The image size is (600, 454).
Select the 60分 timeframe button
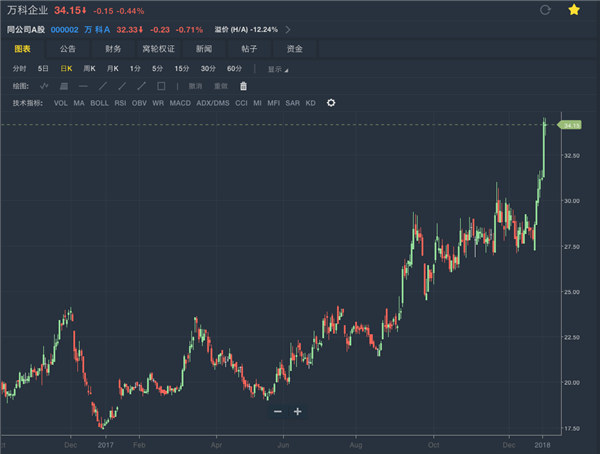(235, 68)
